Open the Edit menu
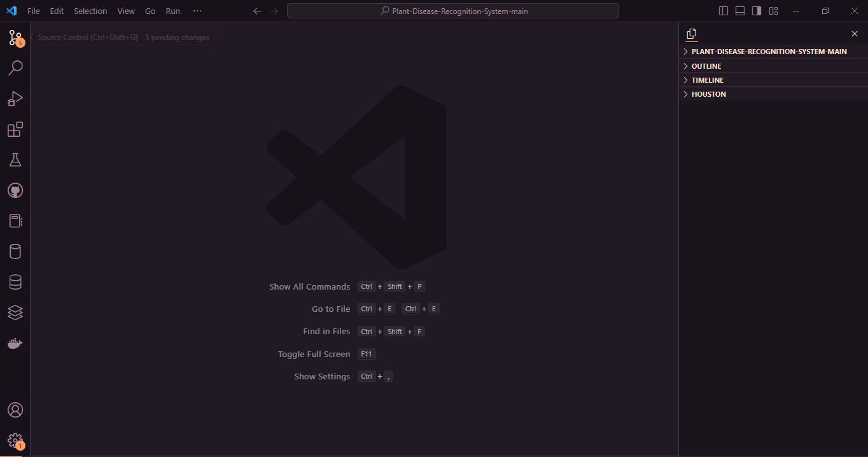This screenshot has width=868, height=457. (57, 11)
